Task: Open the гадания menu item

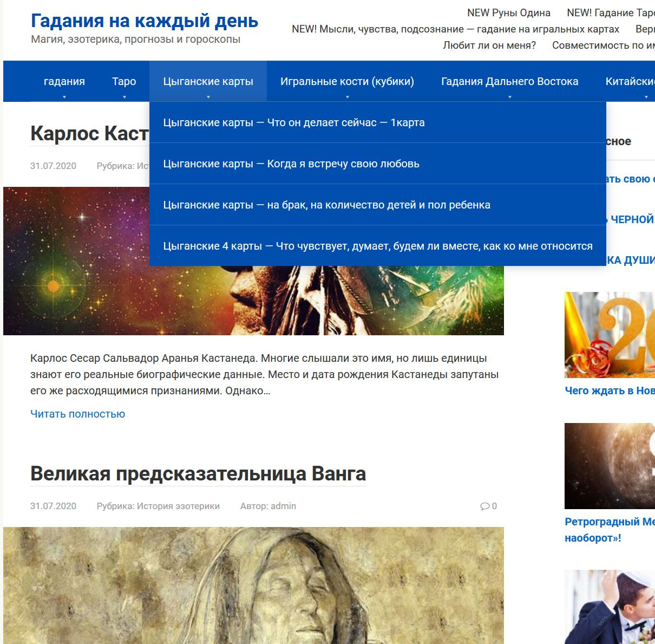Action: click(x=64, y=81)
